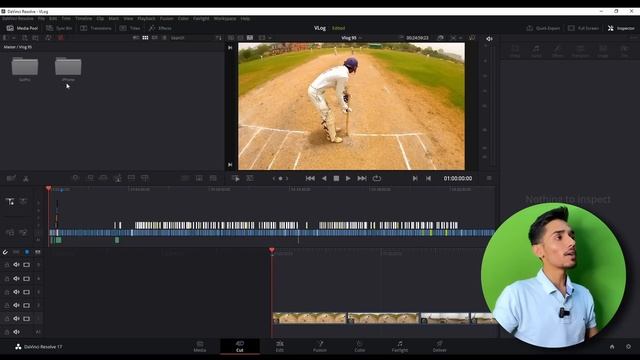Open the viewer options menu beside timecode
Screen dimensions: 640x360
pyautogui.click(x=489, y=178)
